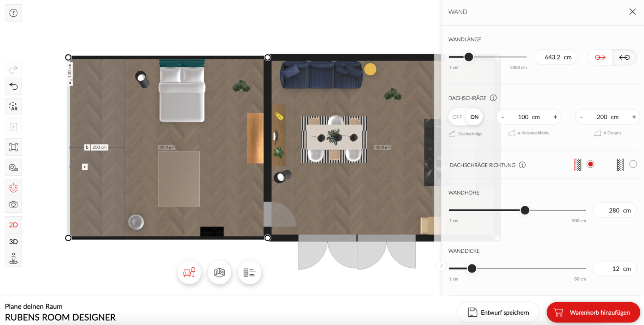
Task: Open the furniture catalog icon
Action: point(189,272)
